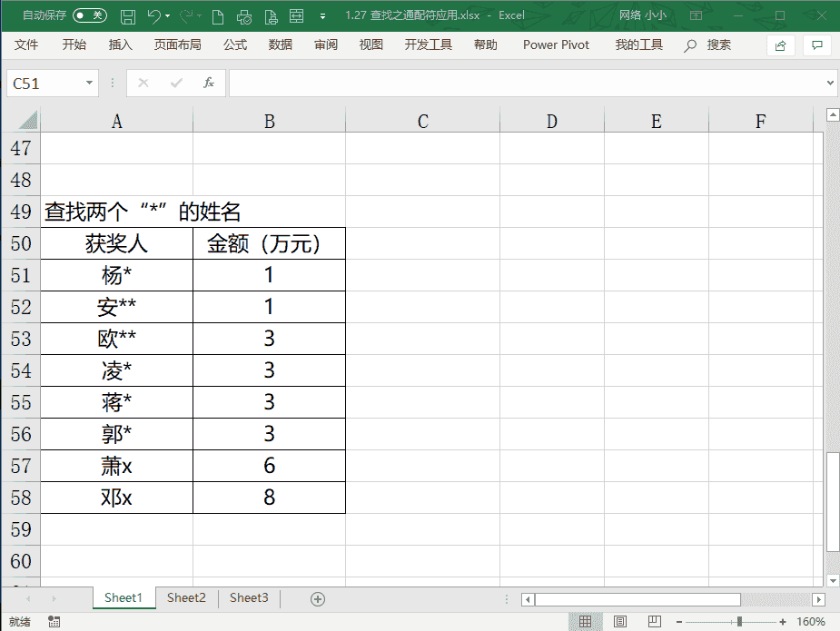Select the cell with 安**
This screenshot has height=631, width=840.
click(117, 307)
